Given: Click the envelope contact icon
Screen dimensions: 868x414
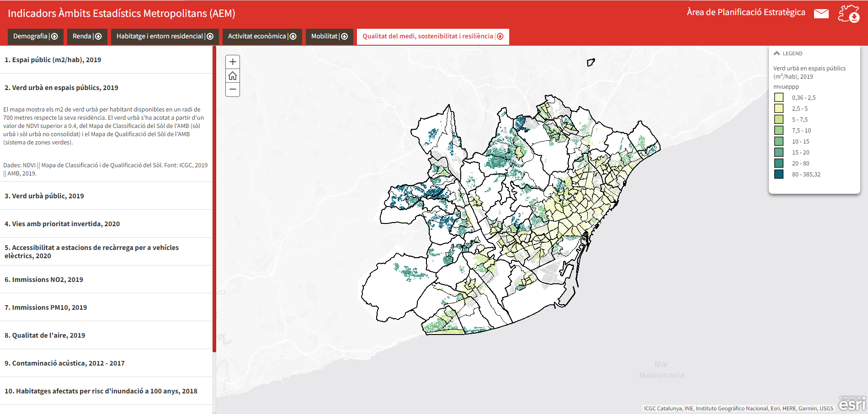Looking at the screenshot, I should [821, 14].
